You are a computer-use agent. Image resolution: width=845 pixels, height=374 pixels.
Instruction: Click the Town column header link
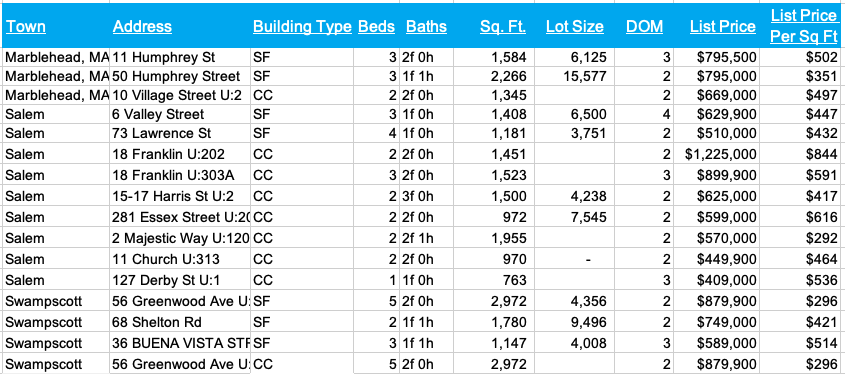click(26, 27)
